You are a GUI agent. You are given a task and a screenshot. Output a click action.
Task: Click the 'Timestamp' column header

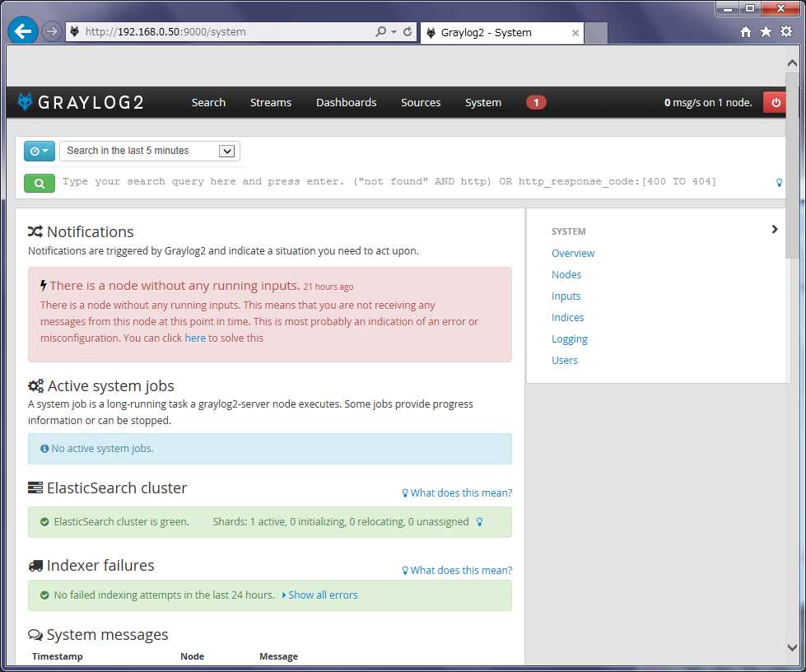click(x=58, y=656)
